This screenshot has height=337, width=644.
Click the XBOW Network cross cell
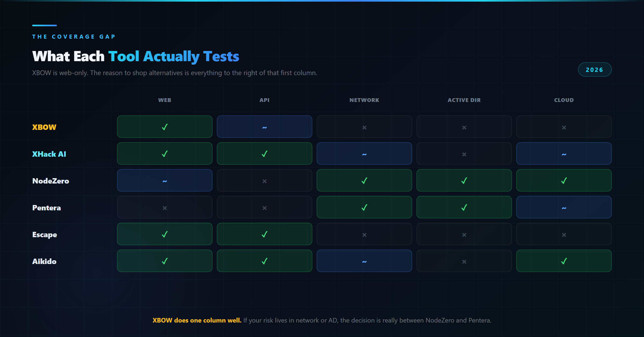click(364, 127)
